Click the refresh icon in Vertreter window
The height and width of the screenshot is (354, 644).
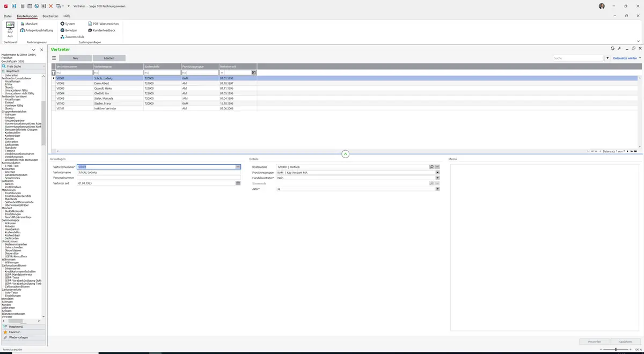tap(613, 49)
